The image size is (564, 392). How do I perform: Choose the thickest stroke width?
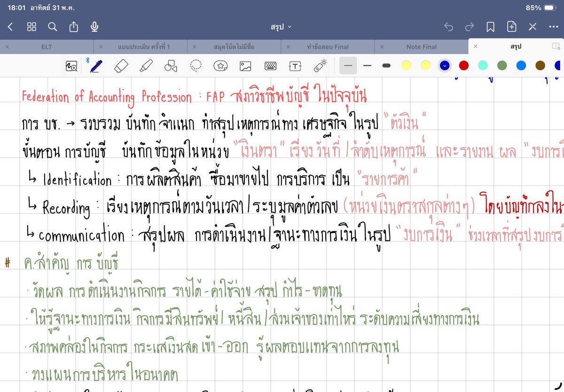[386, 65]
